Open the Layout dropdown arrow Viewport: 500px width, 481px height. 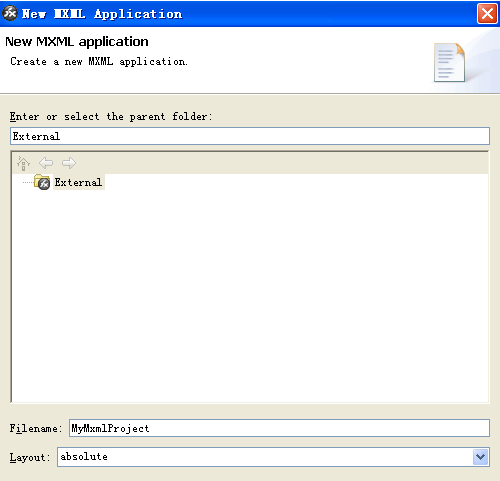pyautogui.click(x=480, y=457)
